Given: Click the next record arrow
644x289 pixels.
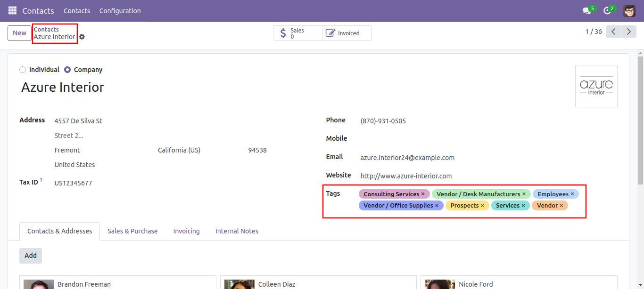Looking at the screenshot, I should 628,32.
